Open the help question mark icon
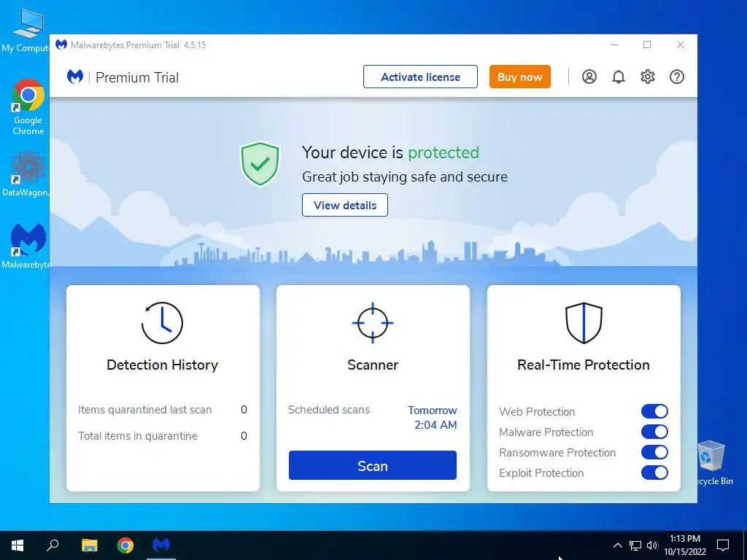The height and width of the screenshot is (560, 747). pyautogui.click(x=677, y=77)
